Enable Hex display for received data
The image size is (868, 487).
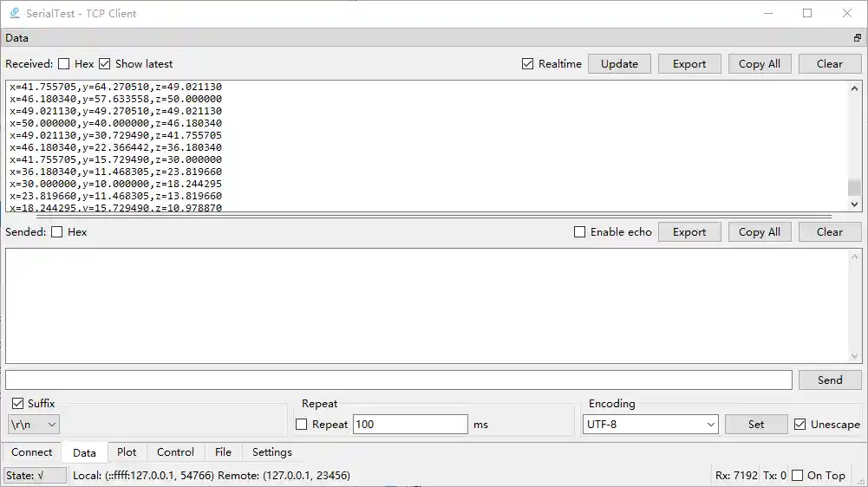[x=64, y=63]
